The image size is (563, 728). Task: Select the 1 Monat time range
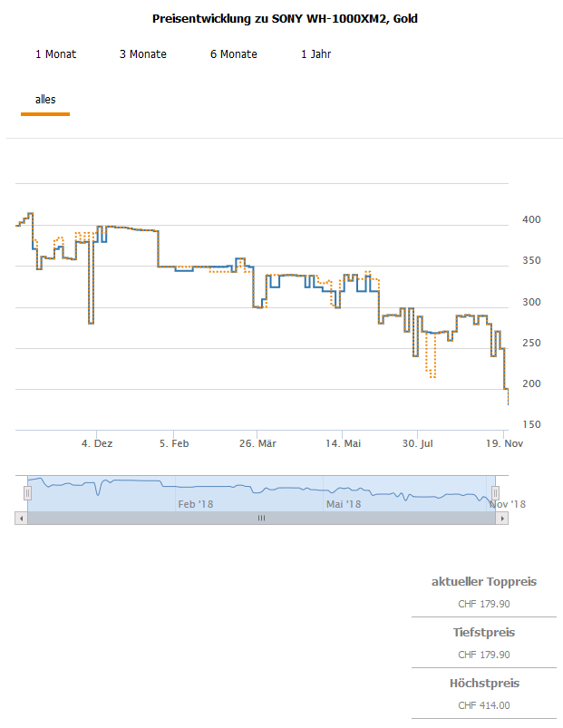(55, 54)
